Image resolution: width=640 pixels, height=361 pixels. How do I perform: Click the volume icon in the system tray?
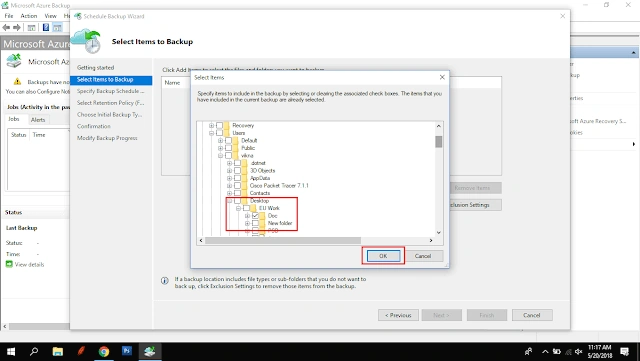coord(578,351)
